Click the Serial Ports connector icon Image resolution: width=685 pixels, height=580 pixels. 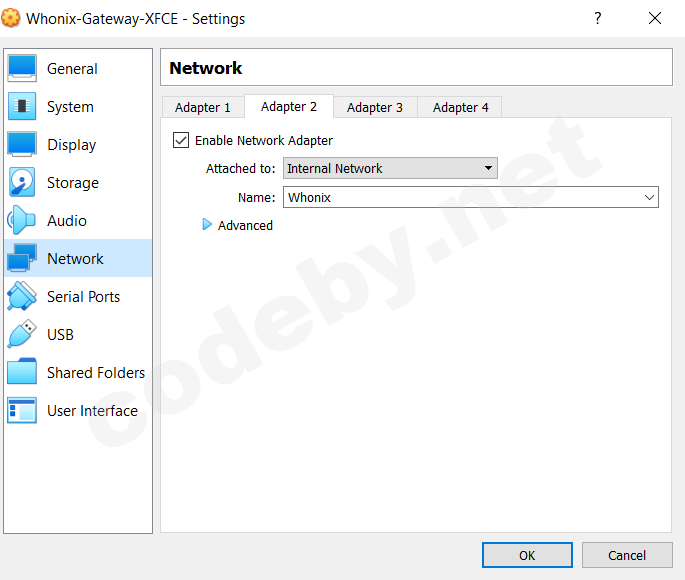(x=22, y=296)
